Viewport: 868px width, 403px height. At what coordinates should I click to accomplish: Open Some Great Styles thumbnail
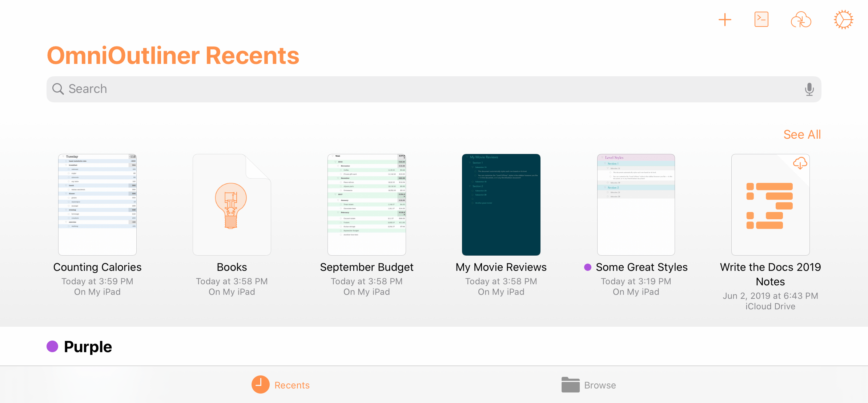coord(636,204)
